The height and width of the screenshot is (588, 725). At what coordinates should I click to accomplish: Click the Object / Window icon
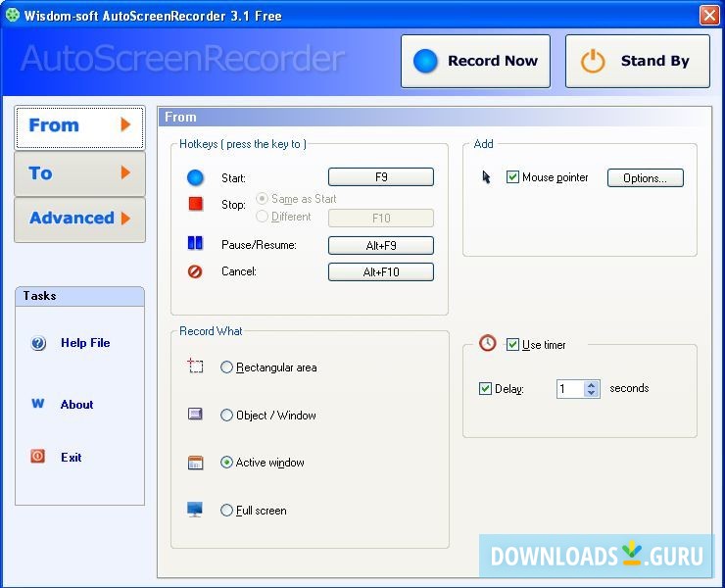click(195, 414)
